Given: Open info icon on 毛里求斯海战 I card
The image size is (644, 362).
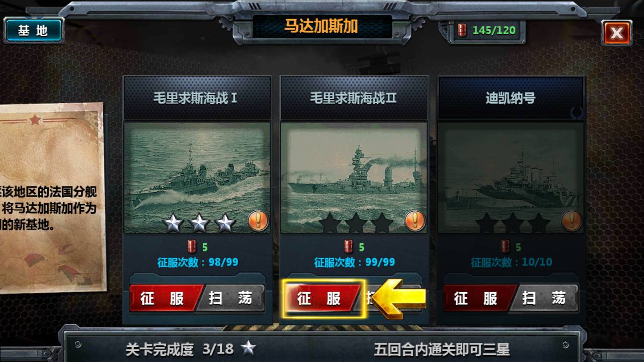Looking at the screenshot, I should click(x=258, y=221).
